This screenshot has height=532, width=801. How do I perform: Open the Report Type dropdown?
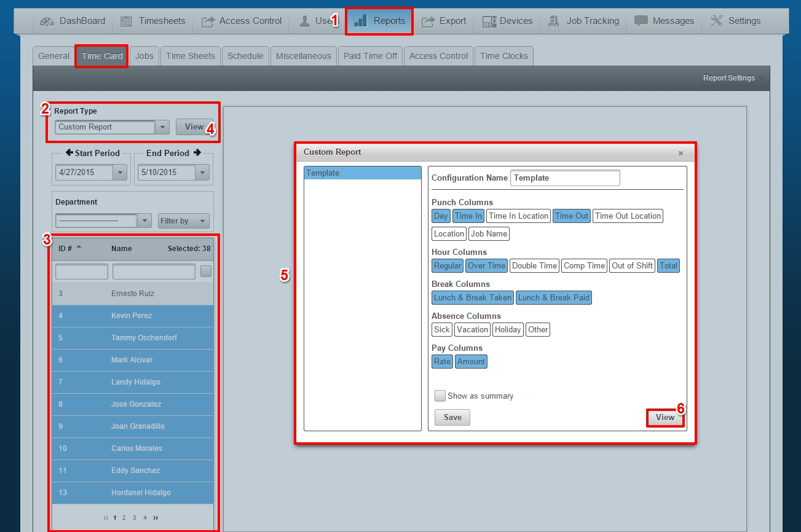tap(162, 127)
